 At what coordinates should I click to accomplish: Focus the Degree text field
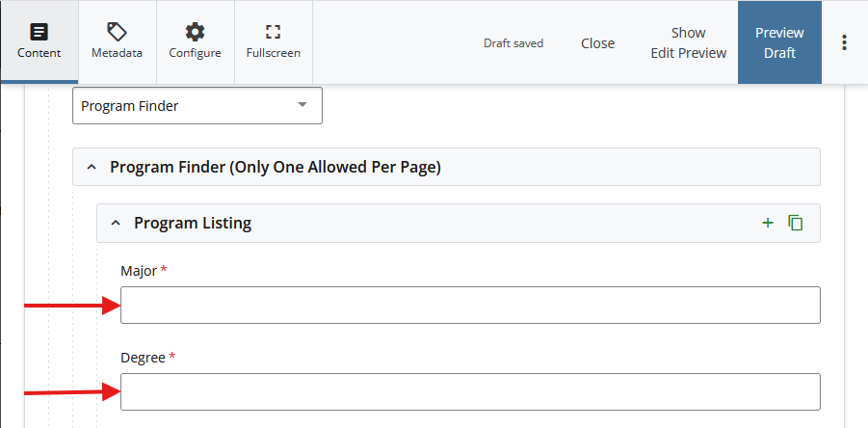(x=470, y=391)
